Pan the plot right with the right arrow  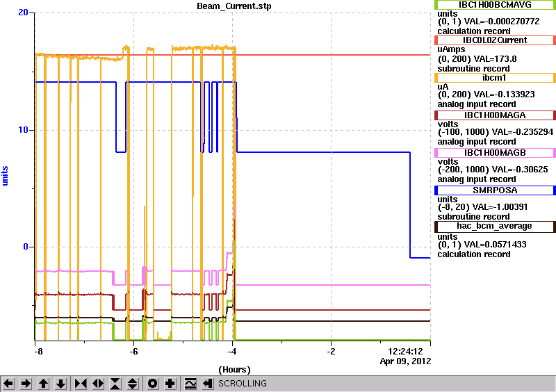coord(26,384)
